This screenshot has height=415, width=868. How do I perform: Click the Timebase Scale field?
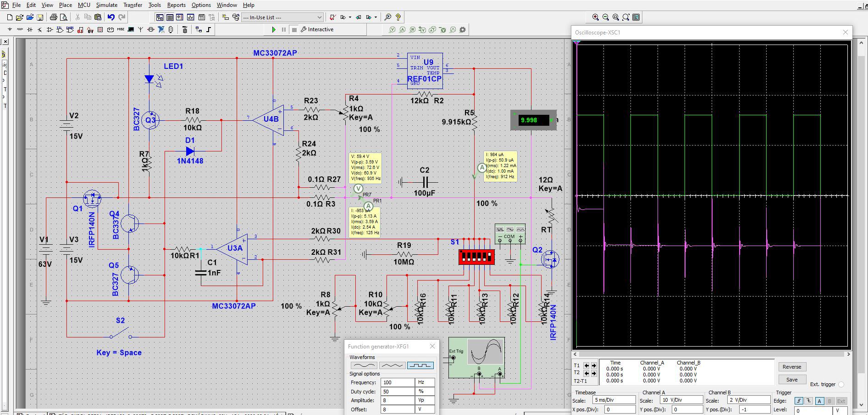[x=614, y=400]
